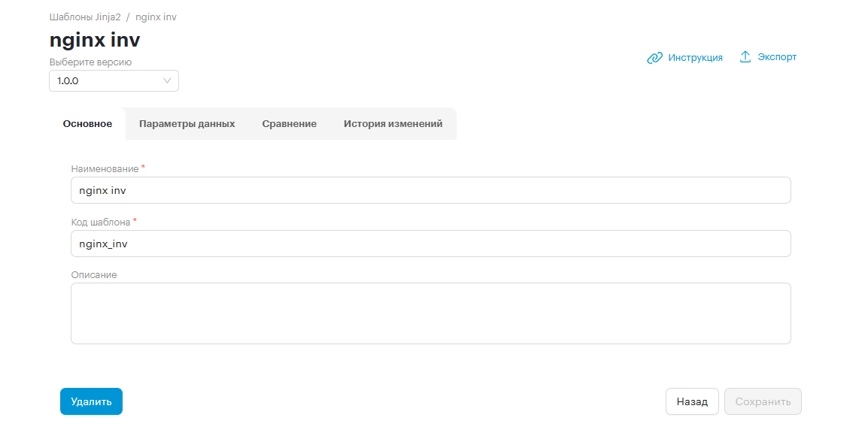Image resolution: width=868 pixels, height=448 pixels.
Task: Click the chevron arrow in version selector
Action: point(167,80)
